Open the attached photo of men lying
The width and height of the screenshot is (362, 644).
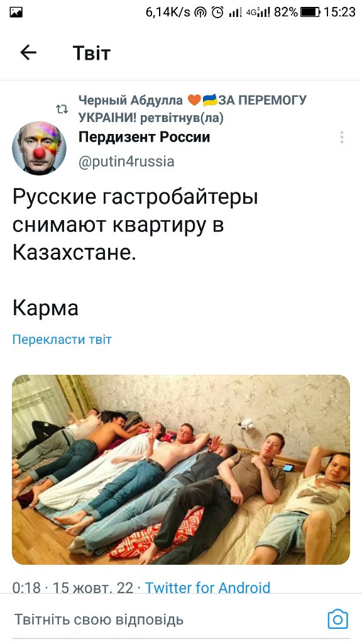click(x=181, y=469)
